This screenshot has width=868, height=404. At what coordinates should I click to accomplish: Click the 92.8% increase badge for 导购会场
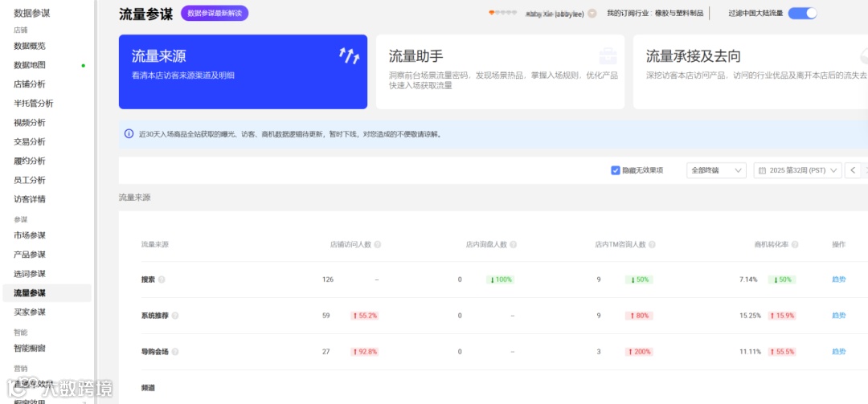pos(365,352)
